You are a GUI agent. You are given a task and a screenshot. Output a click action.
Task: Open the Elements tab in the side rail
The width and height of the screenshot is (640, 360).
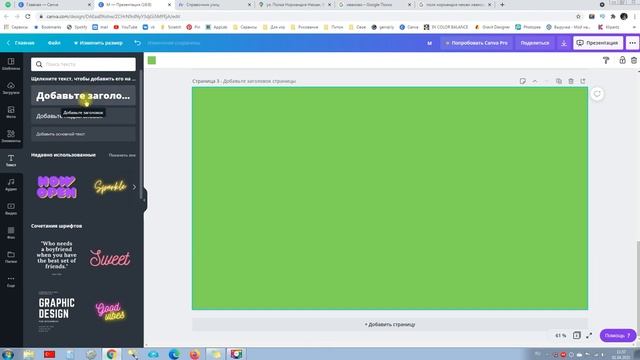pos(11,136)
